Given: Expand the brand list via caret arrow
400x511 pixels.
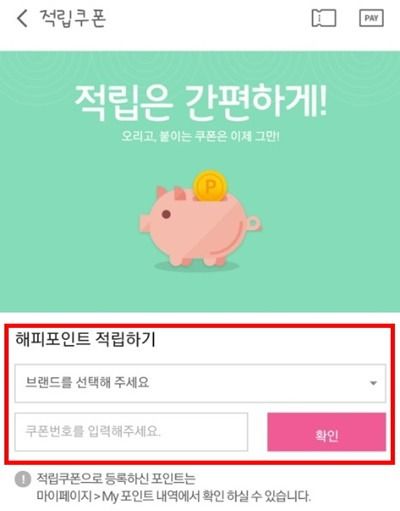Looking at the screenshot, I should (x=373, y=383).
